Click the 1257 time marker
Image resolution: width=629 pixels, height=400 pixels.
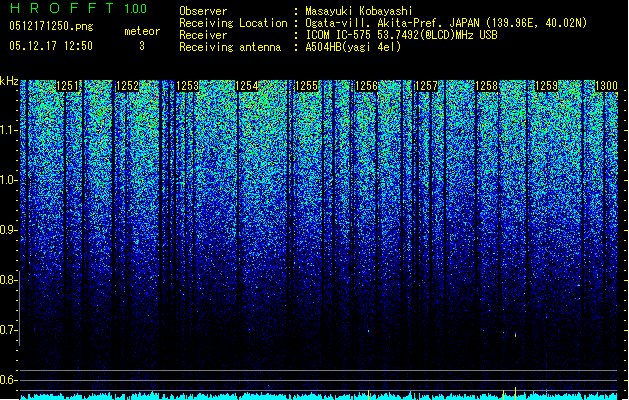coord(426,86)
